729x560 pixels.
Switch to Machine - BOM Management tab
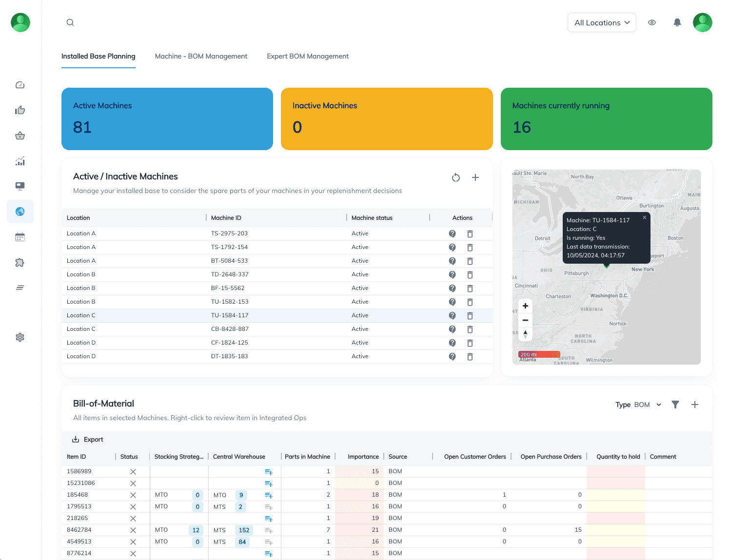point(201,57)
